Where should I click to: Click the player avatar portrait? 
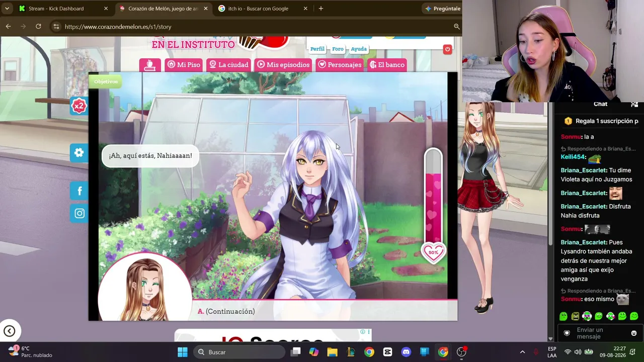click(x=145, y=287)
